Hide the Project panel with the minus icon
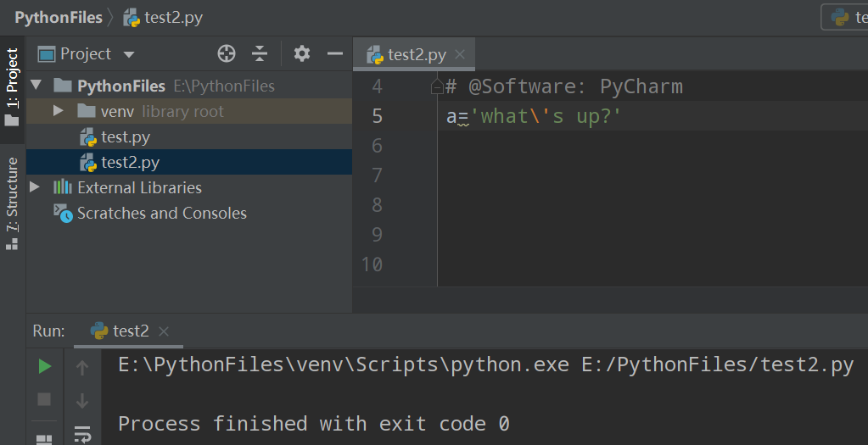The height and width of the screenshot is (445, 868). tap(335, 53)
